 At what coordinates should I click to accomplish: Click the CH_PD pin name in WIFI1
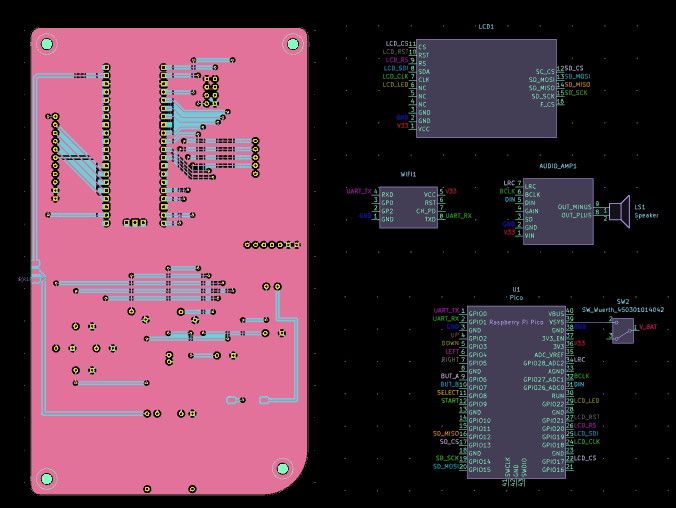pyautogui.click(x=426, y=211)
